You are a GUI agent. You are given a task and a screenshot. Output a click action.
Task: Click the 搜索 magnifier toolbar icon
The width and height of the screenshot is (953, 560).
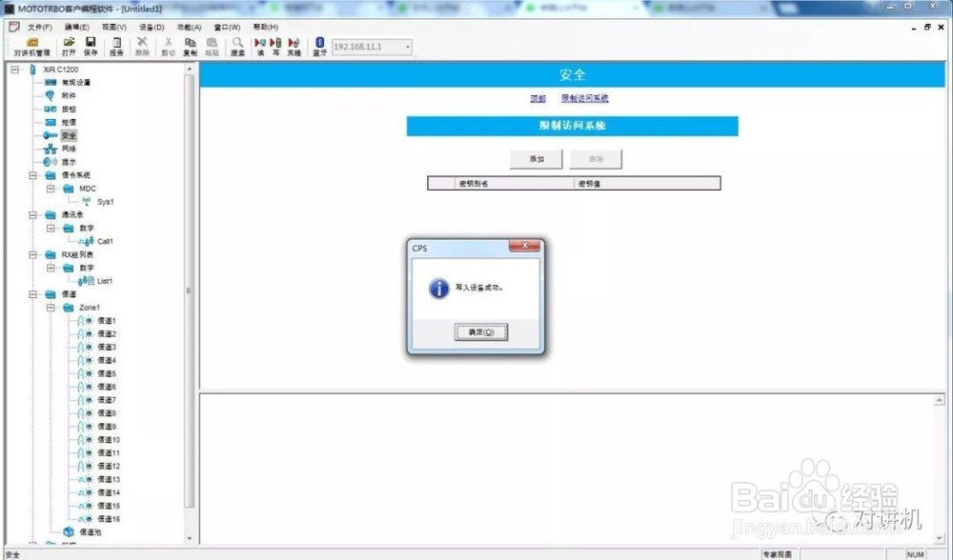pos(237,47)
